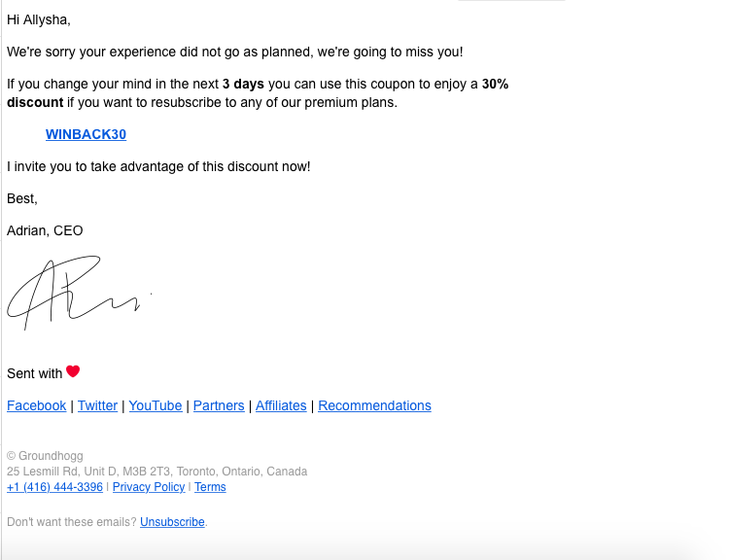Viewport: 729px width, 560px height.
Task: Open the Privacy Policy link
Action: (149, 487)
